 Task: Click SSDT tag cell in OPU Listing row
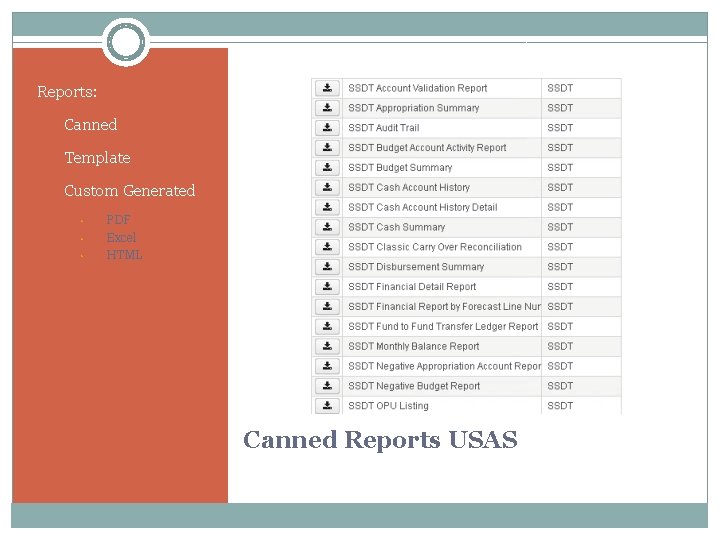click(581, 405)
